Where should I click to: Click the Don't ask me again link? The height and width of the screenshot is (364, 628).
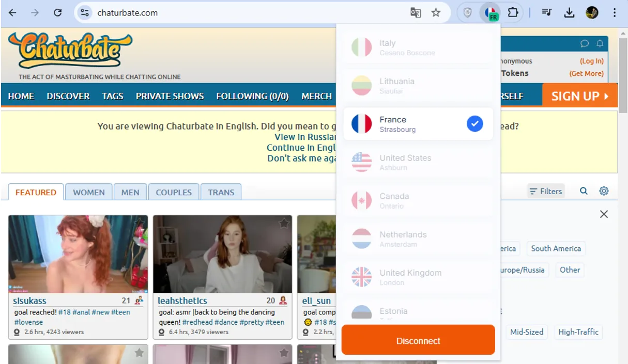[302, 159]
